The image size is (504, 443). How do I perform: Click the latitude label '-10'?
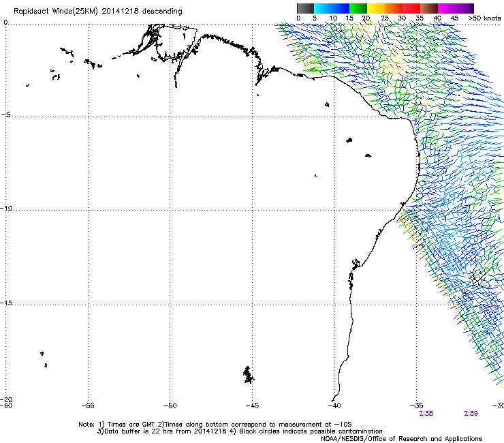pyautogui.click(x=6, y=208)
